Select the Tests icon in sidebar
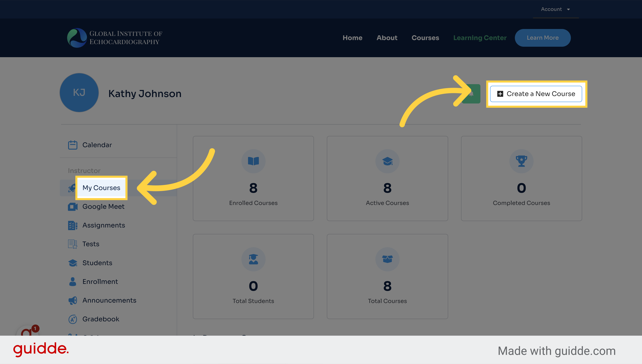The image size is (642, 364). (x=72, y=244)
